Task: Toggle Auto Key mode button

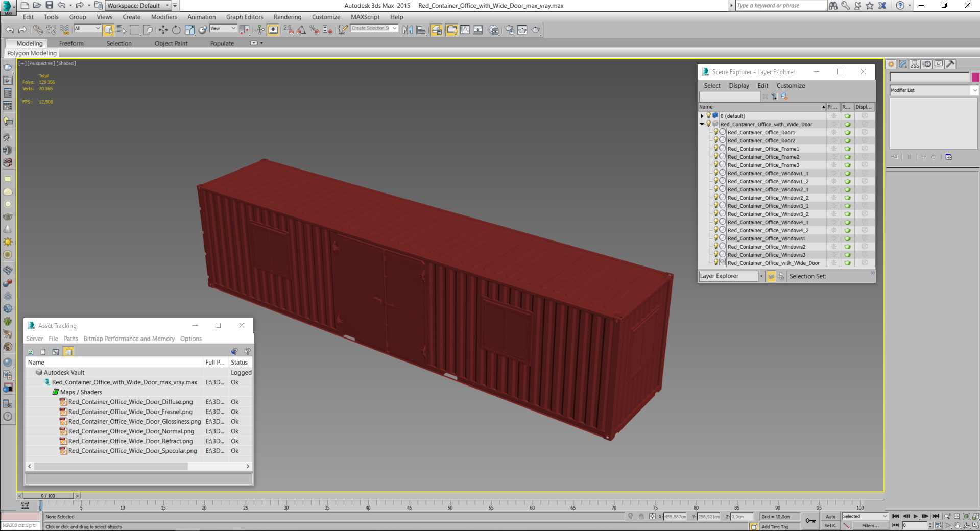Action: point(831,517)
